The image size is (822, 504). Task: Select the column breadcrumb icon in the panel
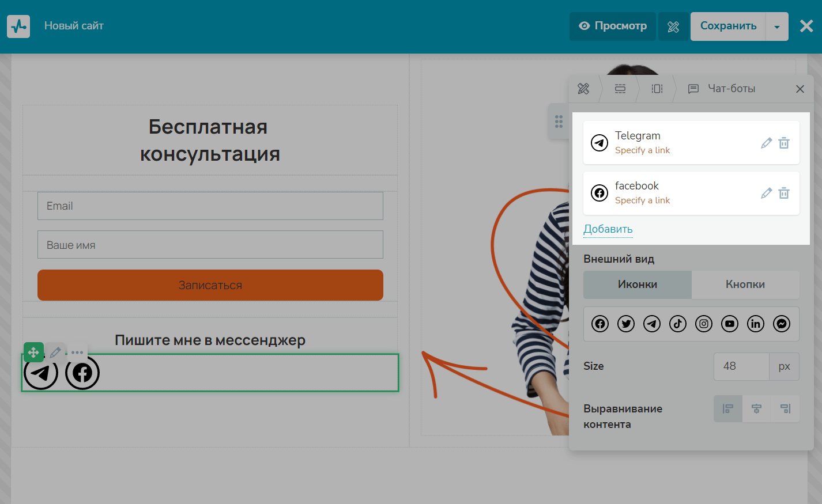[x=657, y=89]
